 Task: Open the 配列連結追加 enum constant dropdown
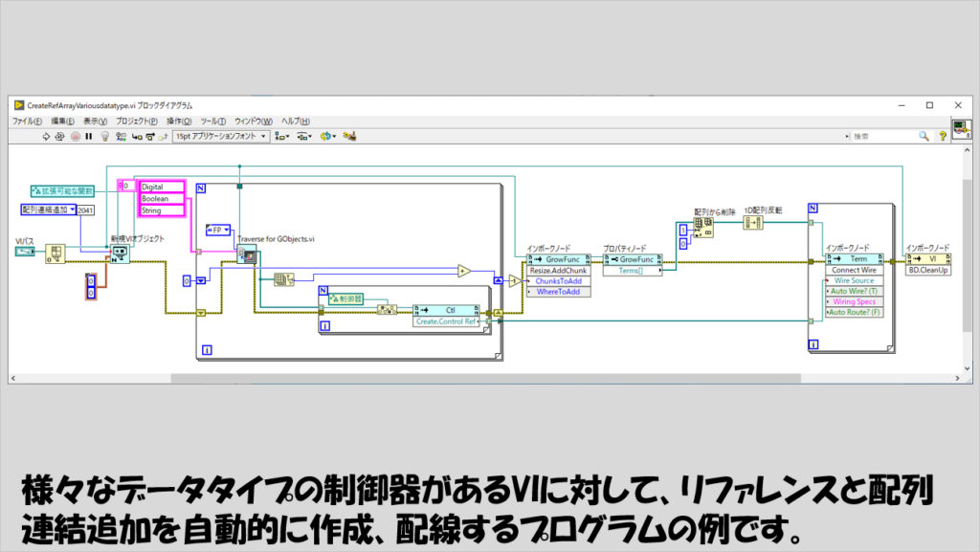pyautogui.click(x=71, y=210)
